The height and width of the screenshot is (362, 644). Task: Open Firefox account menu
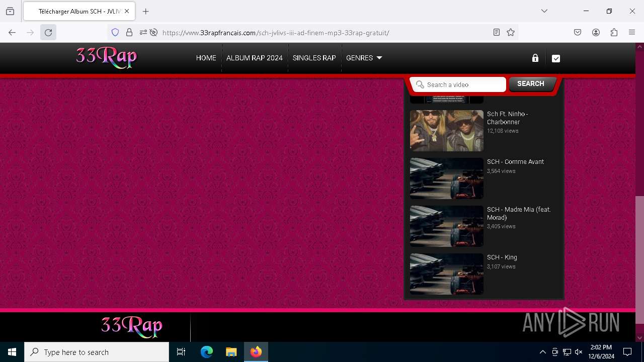(596, 33)
